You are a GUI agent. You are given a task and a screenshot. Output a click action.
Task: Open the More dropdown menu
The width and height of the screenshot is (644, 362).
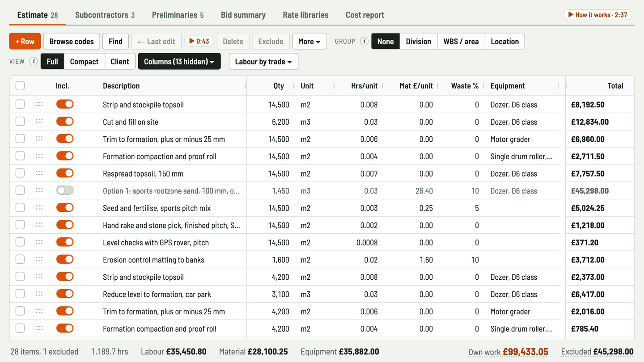coord(309,42)
